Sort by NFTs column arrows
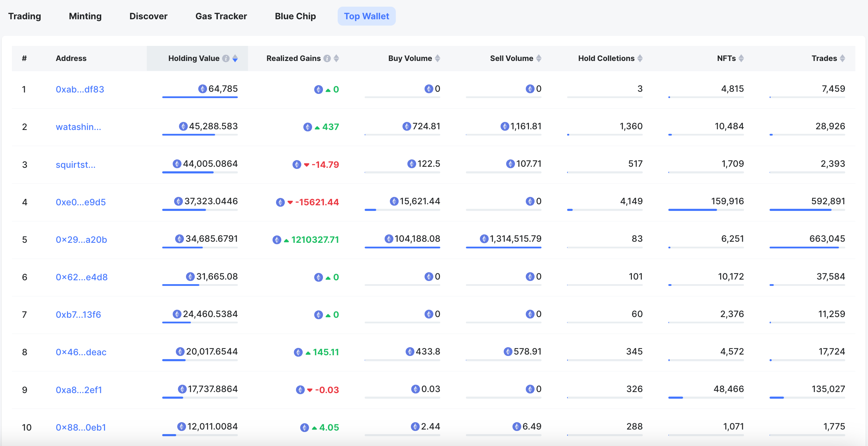 click(741, 59)
